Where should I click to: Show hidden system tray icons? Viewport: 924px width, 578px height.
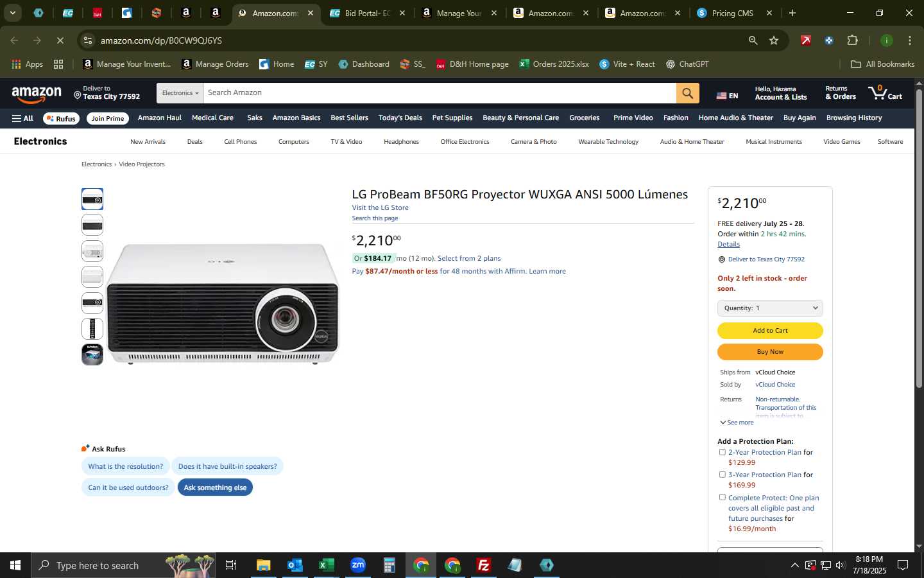(794, 565)
